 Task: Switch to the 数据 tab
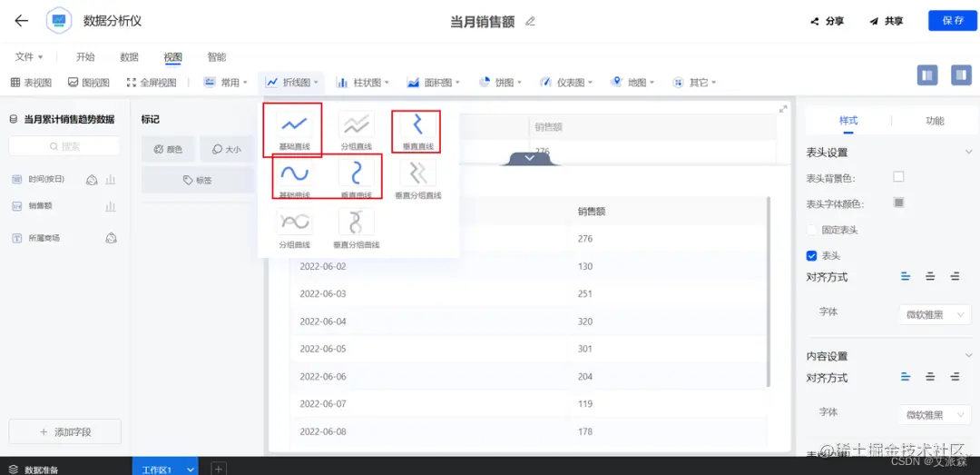coord(130,57)
